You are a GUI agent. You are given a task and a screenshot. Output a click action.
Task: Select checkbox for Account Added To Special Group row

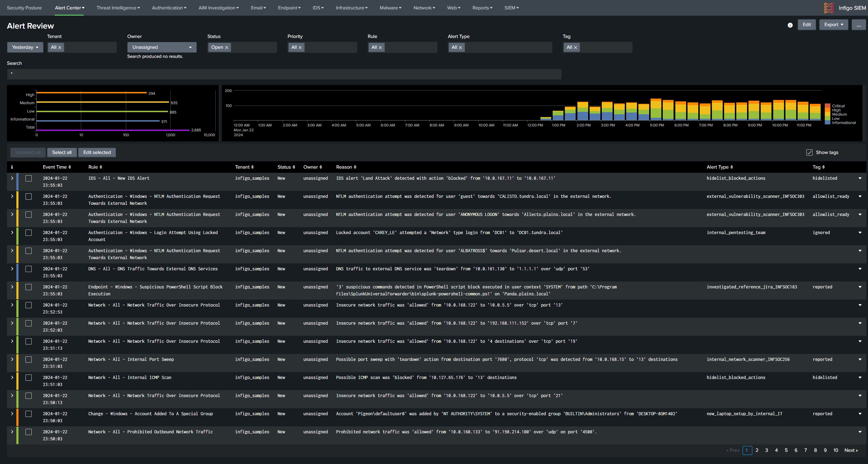point(29,414)
